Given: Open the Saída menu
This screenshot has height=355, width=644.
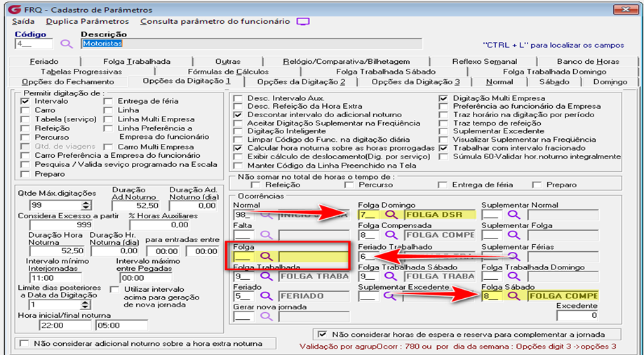Looking at the screenshot, I should (x=23, y=21).
